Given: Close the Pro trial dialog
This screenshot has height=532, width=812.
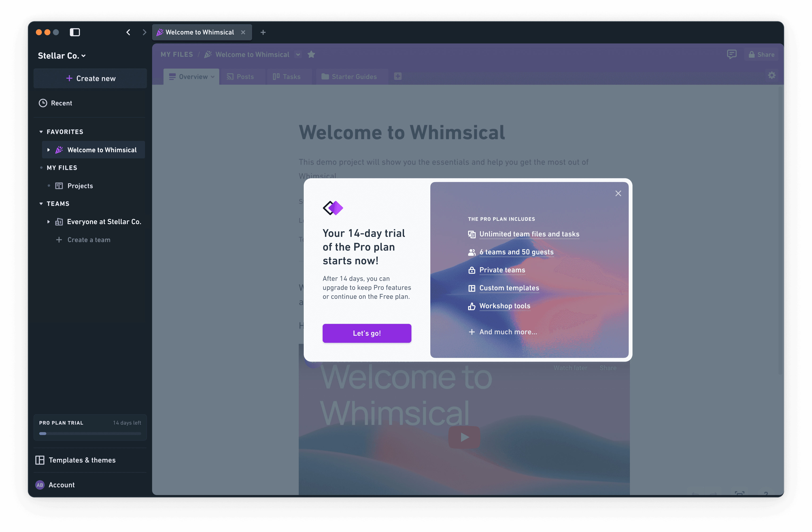Looking at the screenshot, I should tap(618, 194).
